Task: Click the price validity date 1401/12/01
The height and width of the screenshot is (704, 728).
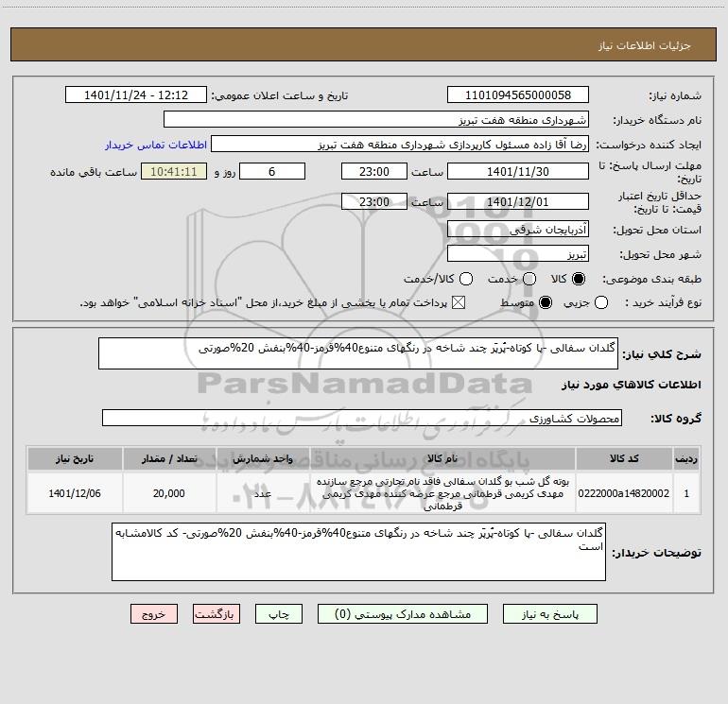Action: tap(518, 202)
